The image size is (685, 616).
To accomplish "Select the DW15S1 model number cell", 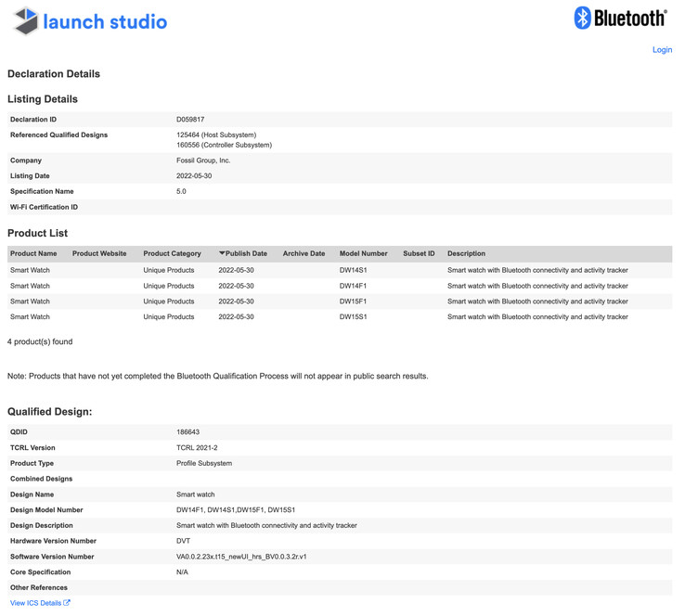I will pyautogui.click(x=353, y=317).
